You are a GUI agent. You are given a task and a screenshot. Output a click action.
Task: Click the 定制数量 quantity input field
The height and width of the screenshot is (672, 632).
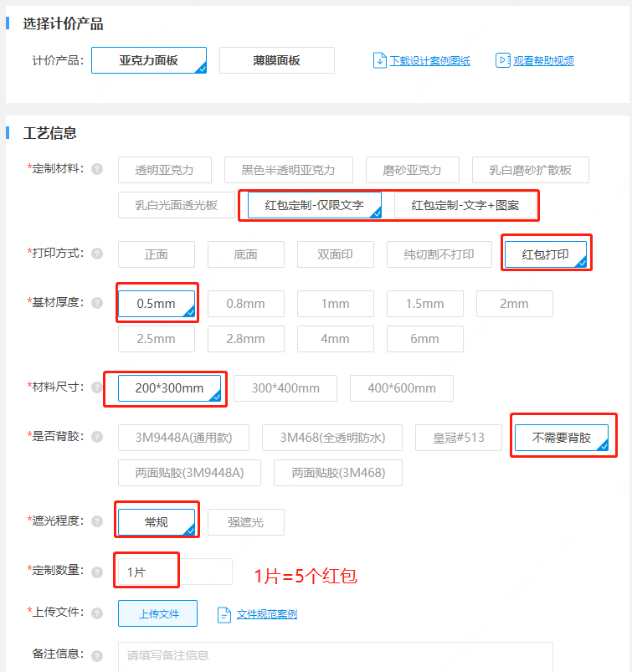coord(175,572)
